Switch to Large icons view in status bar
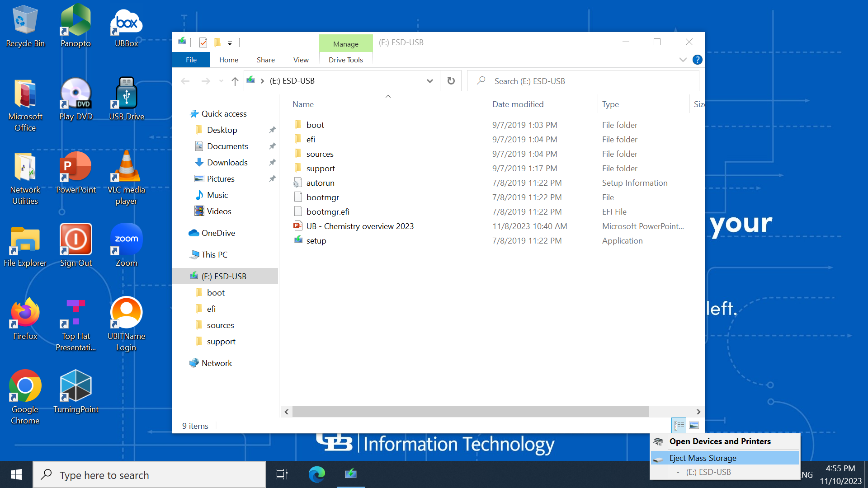This screenshot has width=868, height=488. (694, 425)
